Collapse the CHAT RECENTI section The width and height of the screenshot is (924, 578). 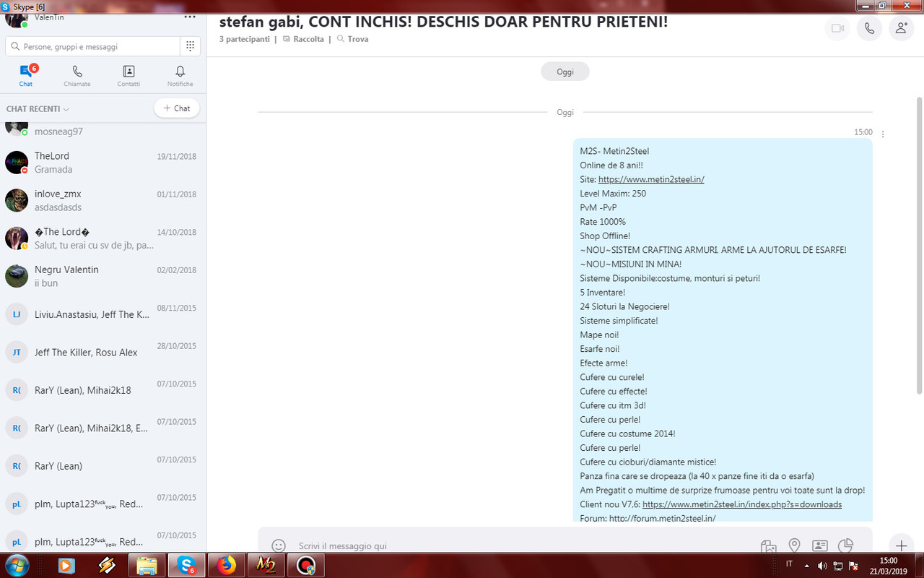pos(64,108)
